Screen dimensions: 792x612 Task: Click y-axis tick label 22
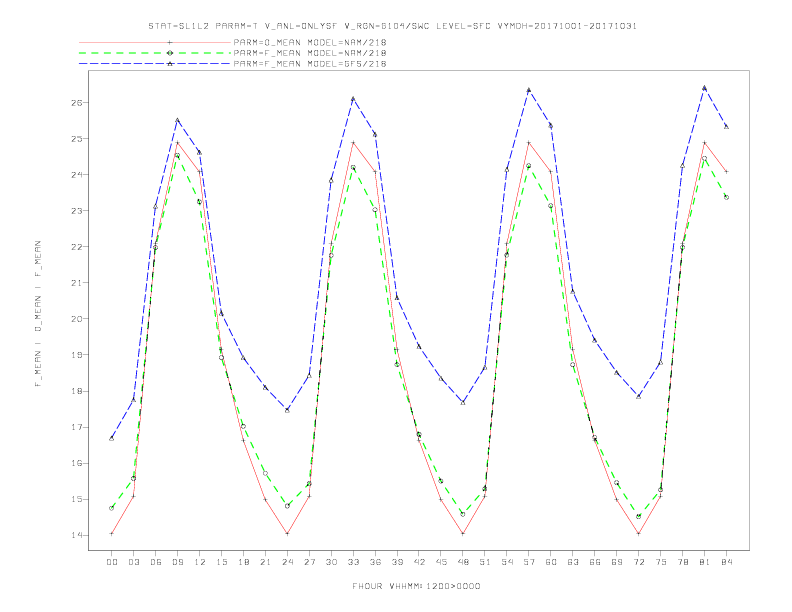[76, 247]
